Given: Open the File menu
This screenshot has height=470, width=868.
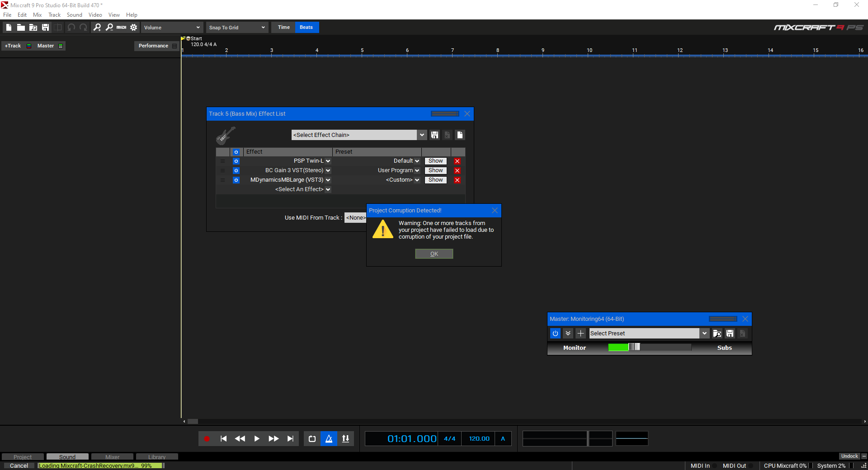Looking at the screenshot, I should [x=7, y=15].
